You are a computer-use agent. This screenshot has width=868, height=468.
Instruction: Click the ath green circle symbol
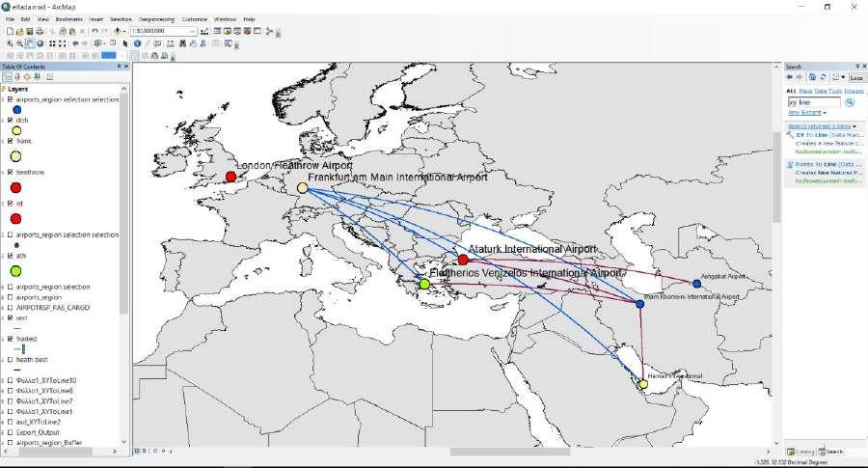[x=16, y=271]
